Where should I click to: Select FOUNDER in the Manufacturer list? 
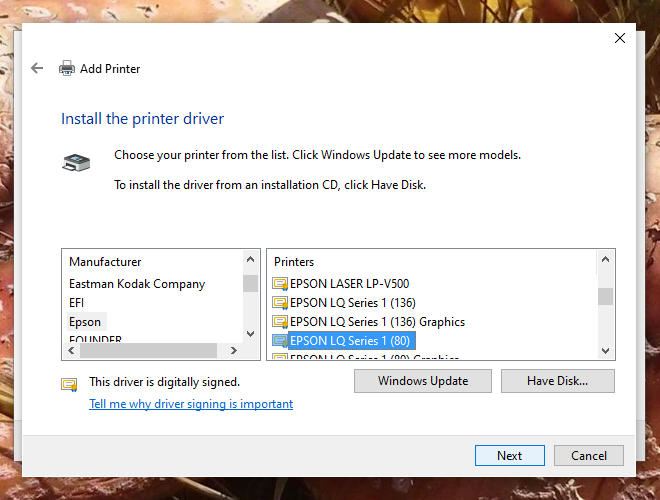[x=96, y=338]
